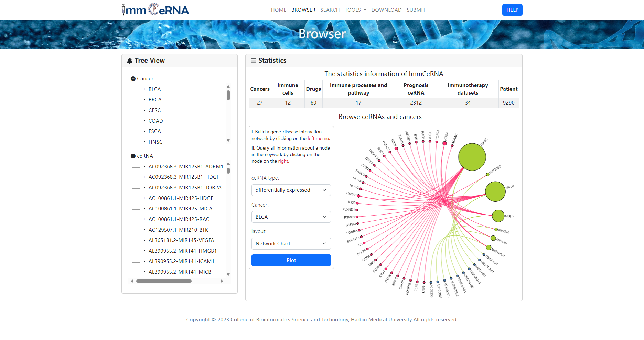644x340 pixels.
Task: Click the ceRNA list horizontal scrollbar
Action: [x=164, y=281]
